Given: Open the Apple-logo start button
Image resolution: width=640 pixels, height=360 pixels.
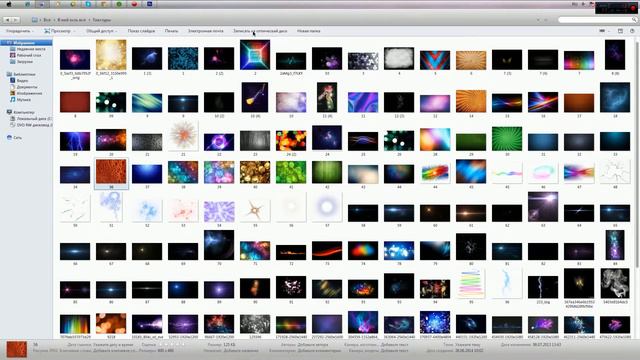Looking at the screenshot, I should tap(8, 4).
